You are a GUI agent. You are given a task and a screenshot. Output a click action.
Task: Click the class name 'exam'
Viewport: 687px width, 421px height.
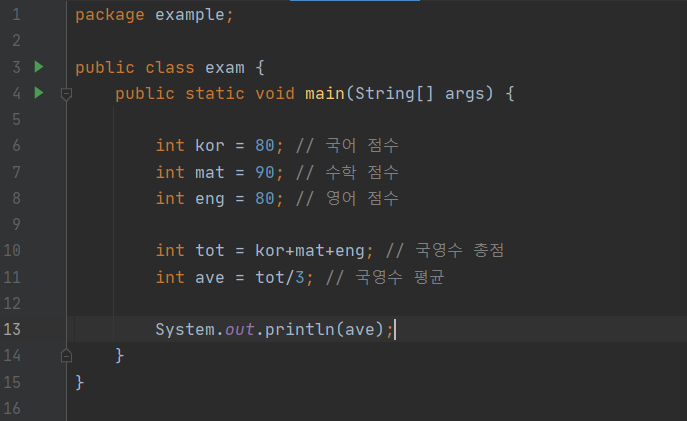pyautogui.click(x=225, y=68)
